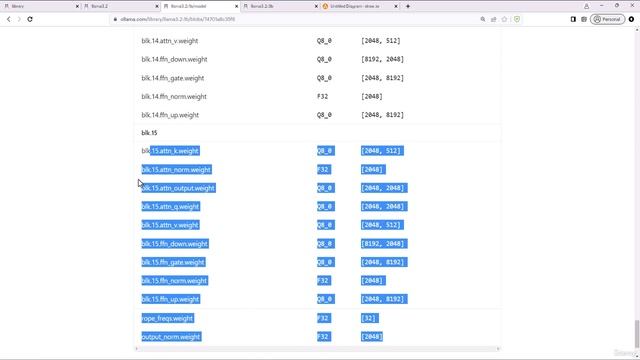Click the icon left of Personal profile
640x360 pixels.
(x=584, y=19)
